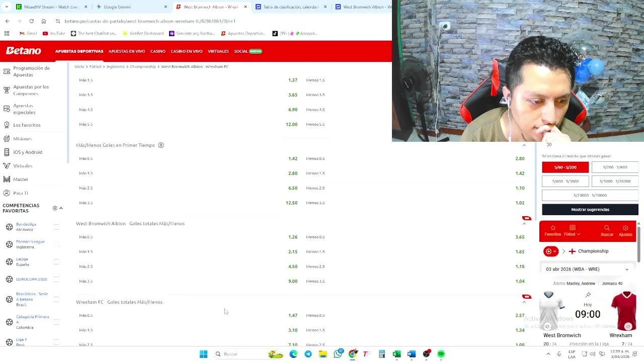Open Apuestas en Vivo menu
Screen dimensions: 644x362
pyautogui.click(x=127, y=51)
